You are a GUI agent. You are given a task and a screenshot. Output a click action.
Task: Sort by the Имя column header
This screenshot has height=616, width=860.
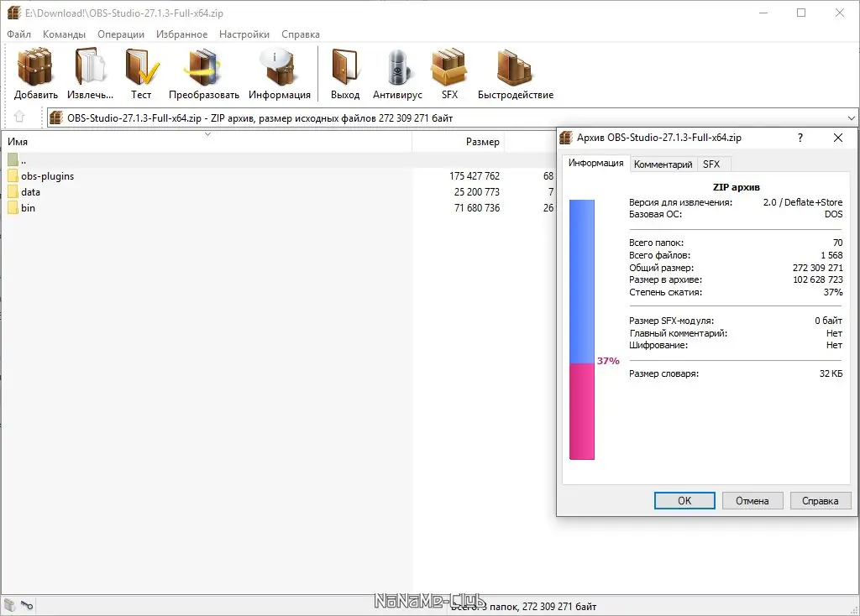(x=207, y=141)
